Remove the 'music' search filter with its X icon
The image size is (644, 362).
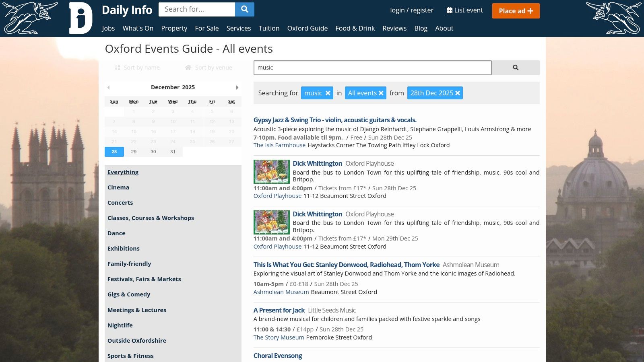pos(328,93)
